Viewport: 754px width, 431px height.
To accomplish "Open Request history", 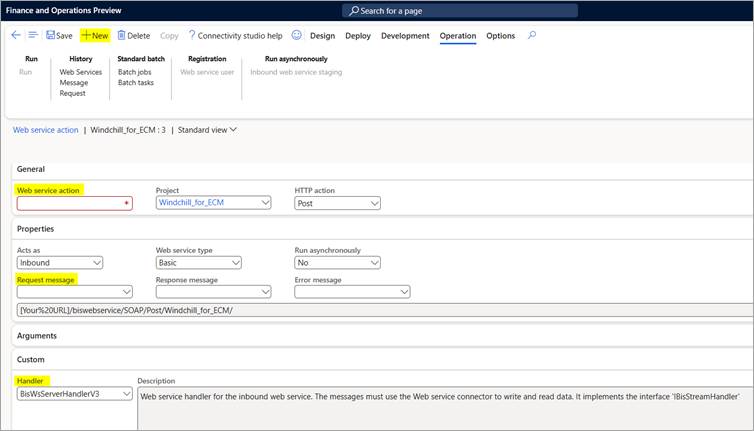I will pos(73,93).
